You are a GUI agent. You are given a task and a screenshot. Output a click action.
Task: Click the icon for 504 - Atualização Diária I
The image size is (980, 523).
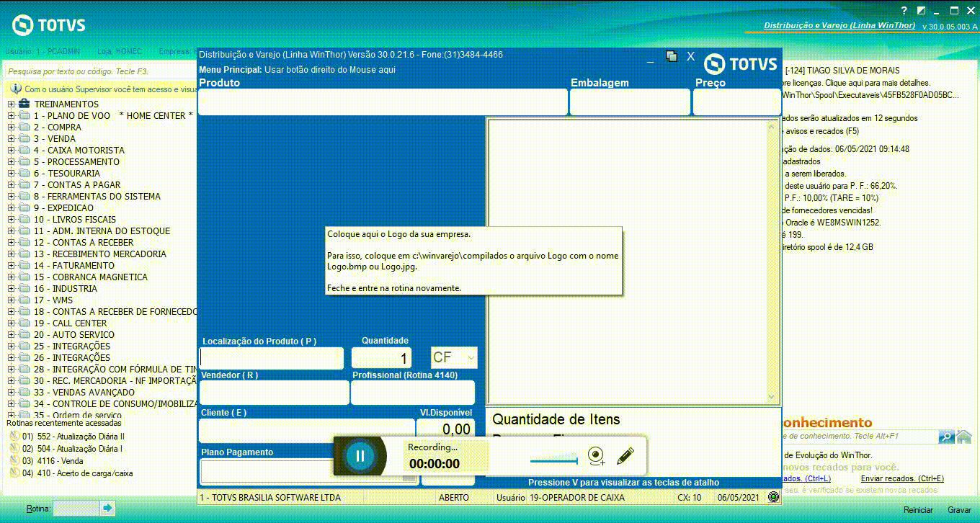(x=14, y=448)
